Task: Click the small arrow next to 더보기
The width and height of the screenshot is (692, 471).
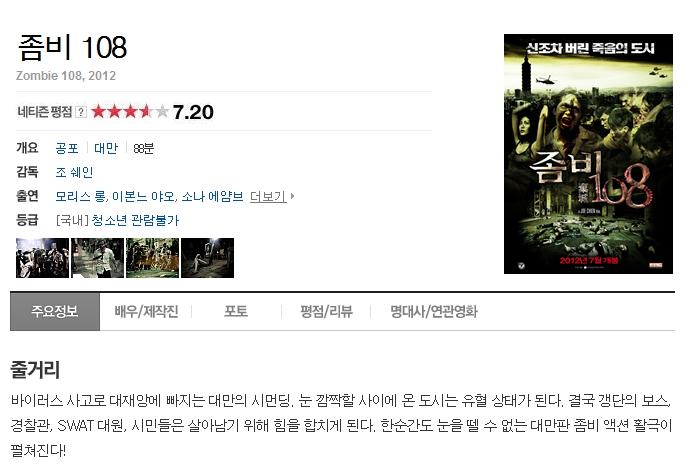Action: click(292, 196)
